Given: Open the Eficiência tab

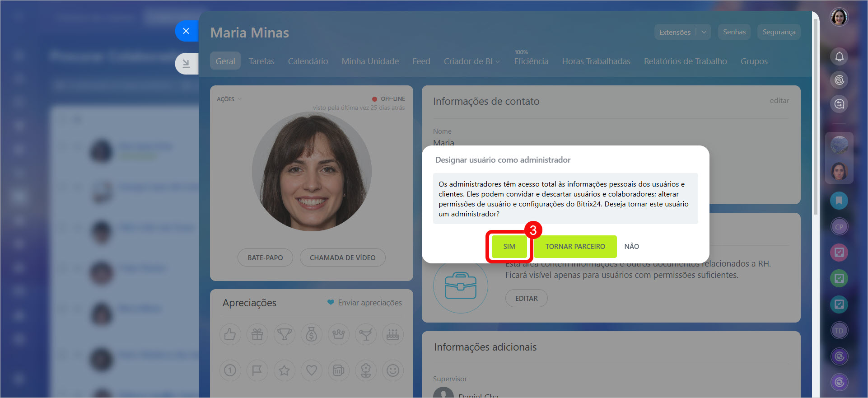Looking at the screenshot, I should pos(531,61).
